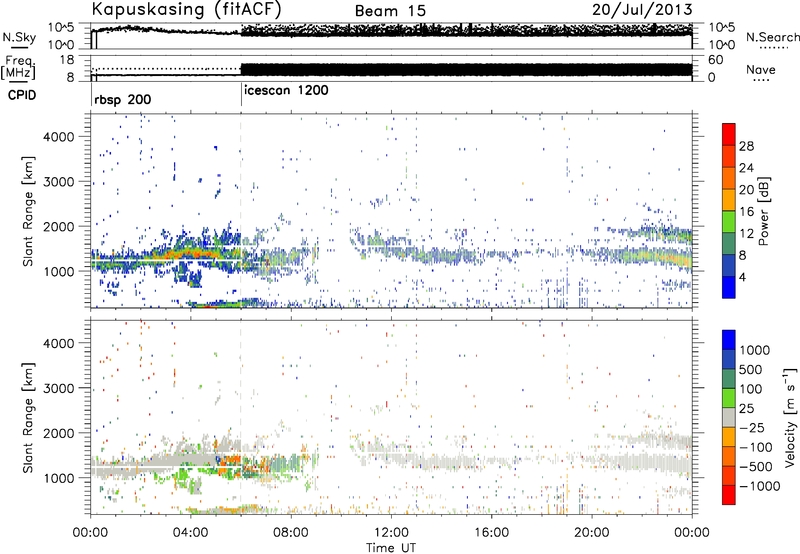Select the 'N.Sky' legend label
Viewport: 800px width, 554px height.
pyautogui.click(x=19, y=37)
